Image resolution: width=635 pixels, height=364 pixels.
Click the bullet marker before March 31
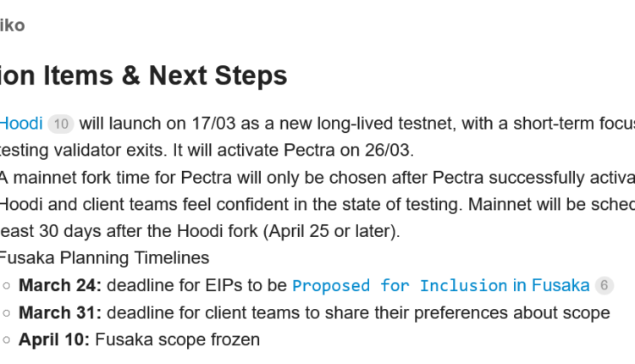point(7,313)
